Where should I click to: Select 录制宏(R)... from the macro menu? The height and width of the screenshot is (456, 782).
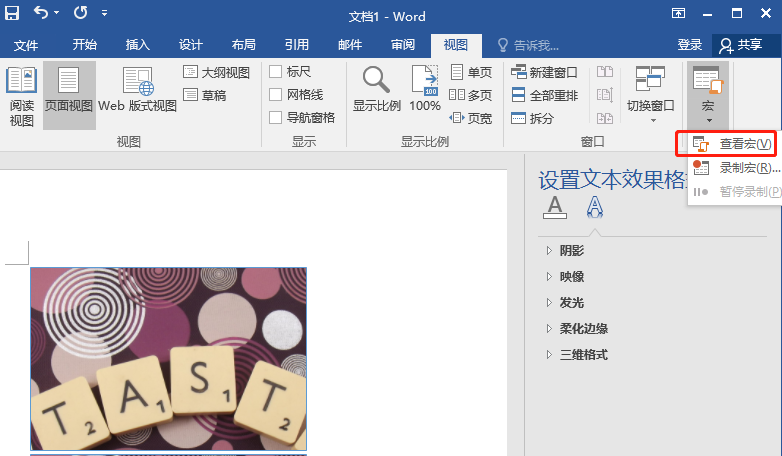click(735, 168)
